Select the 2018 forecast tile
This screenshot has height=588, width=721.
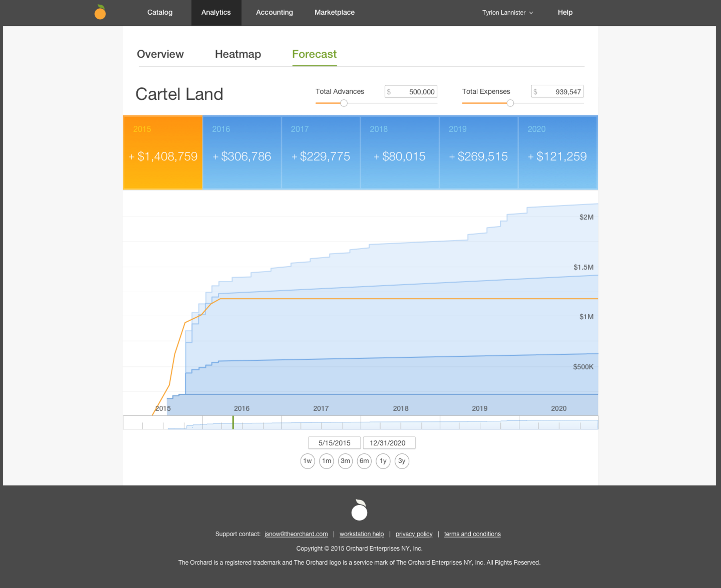400,153
